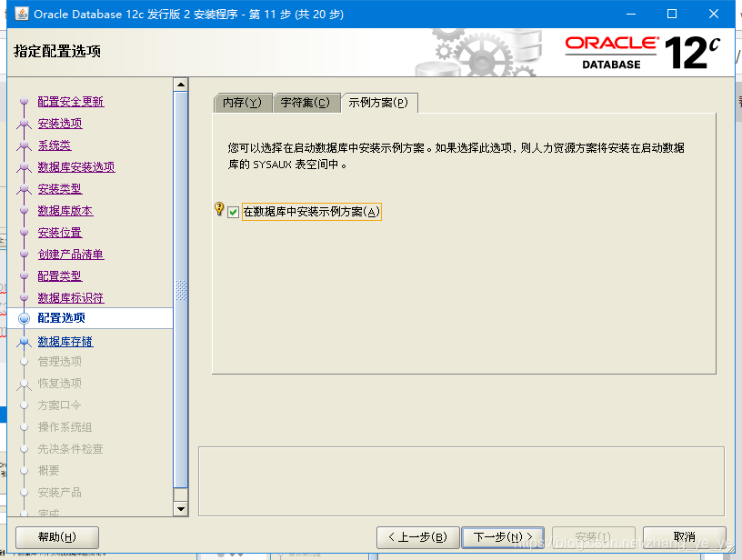Open the 配置类型 step link
Screen dimensions: 742x560
[x=60, y=275]
